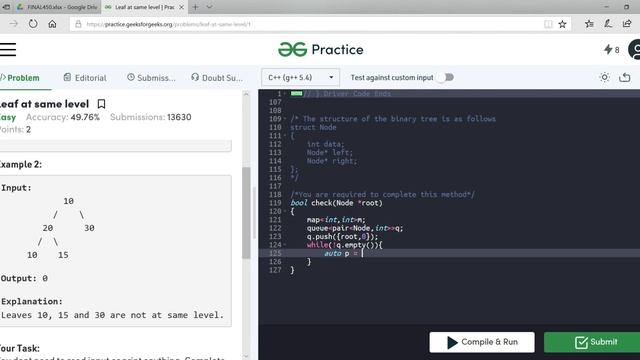Collapse code fold at line 120
The width and height of the screenshot is (640, 360).
[284, 211]
